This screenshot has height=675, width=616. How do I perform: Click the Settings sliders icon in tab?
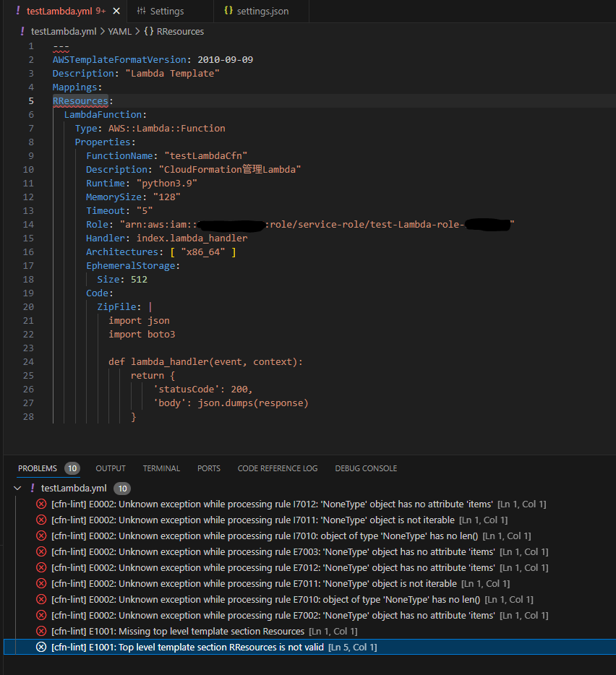tap(141, 11)
